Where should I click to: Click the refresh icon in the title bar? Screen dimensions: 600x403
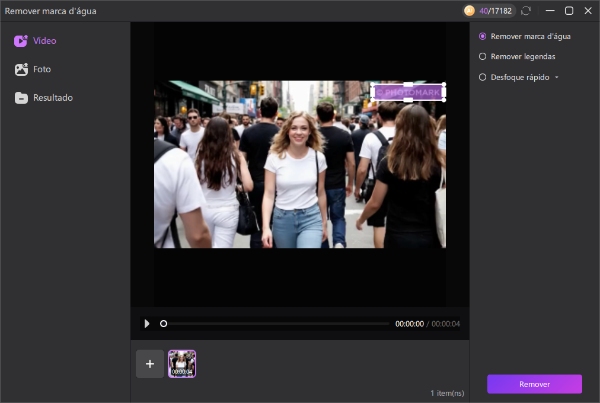(526, 10)
